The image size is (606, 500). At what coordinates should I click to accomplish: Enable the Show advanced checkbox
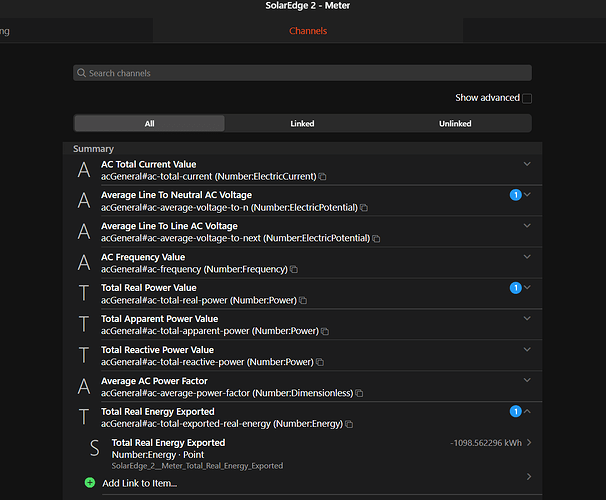[x=527, y=98]
